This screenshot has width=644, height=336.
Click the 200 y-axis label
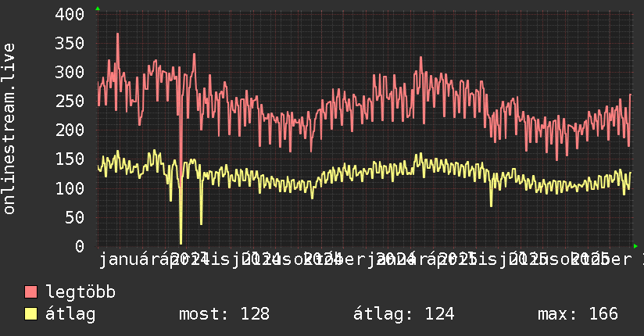tap(70, 130)
